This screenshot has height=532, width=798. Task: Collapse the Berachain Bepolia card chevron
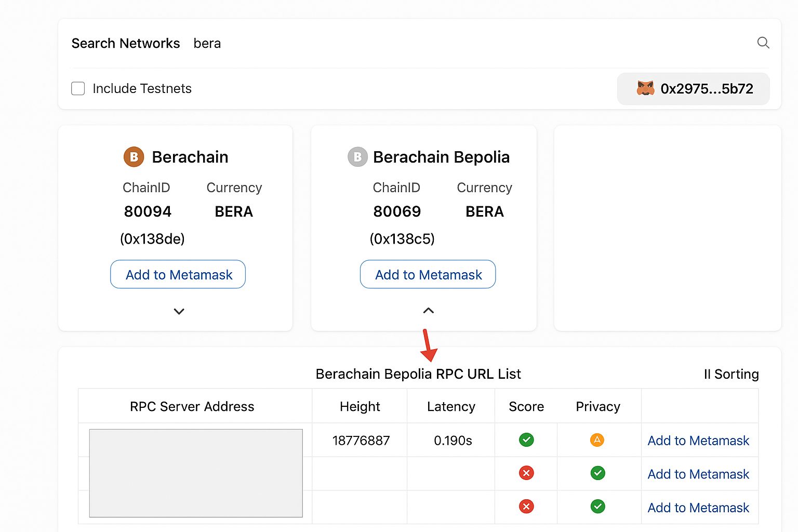[428, 311]
